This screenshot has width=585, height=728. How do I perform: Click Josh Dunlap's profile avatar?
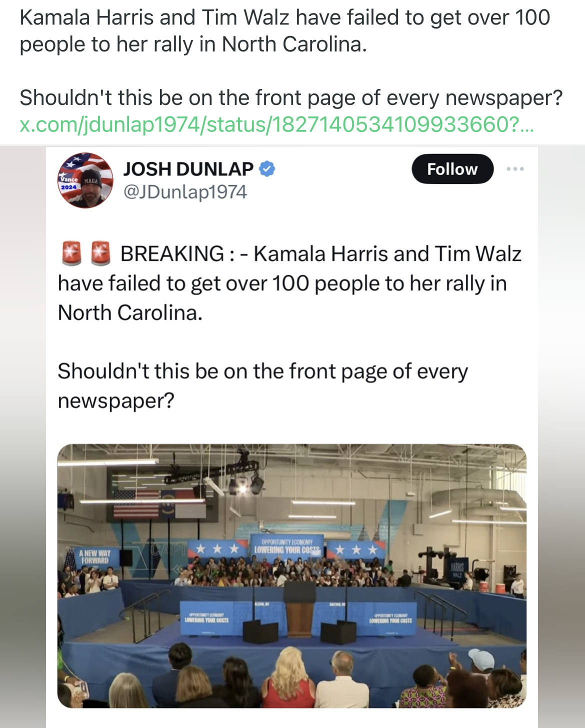pyautogui.click(x=85, y=180)
